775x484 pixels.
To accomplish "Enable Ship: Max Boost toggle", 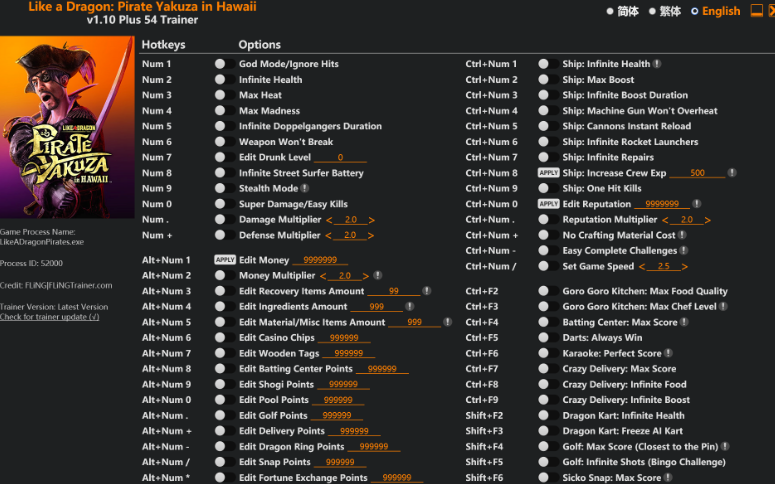I will click(x=548, y=80).
